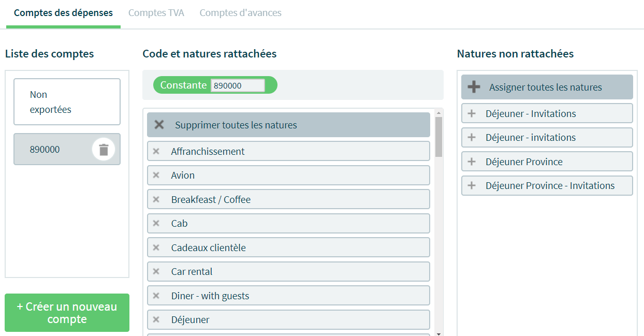Remove Car rental via its x icon
Image resolution: width=644 pixels, height=336 pixels.
tap(156, 271)
